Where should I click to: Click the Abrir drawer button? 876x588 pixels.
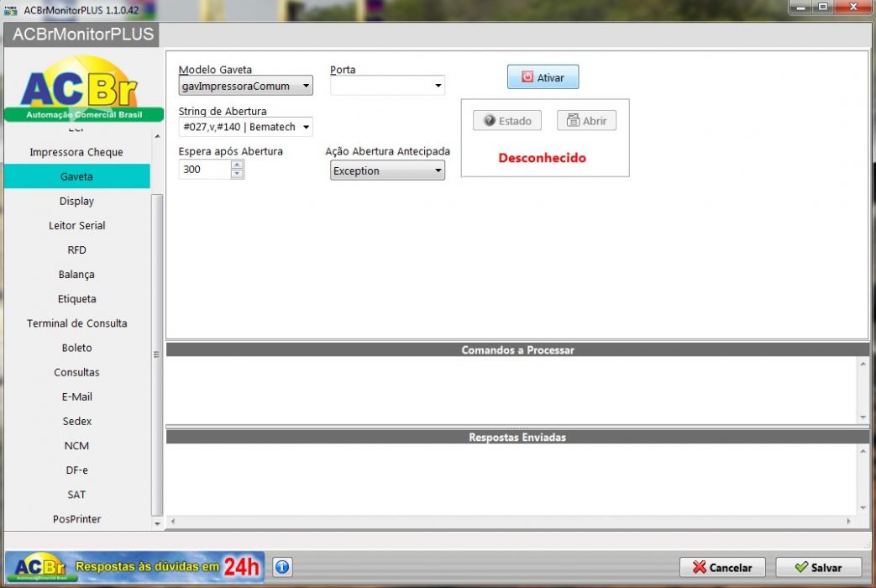pyautogui.click(x=586, y=121)
